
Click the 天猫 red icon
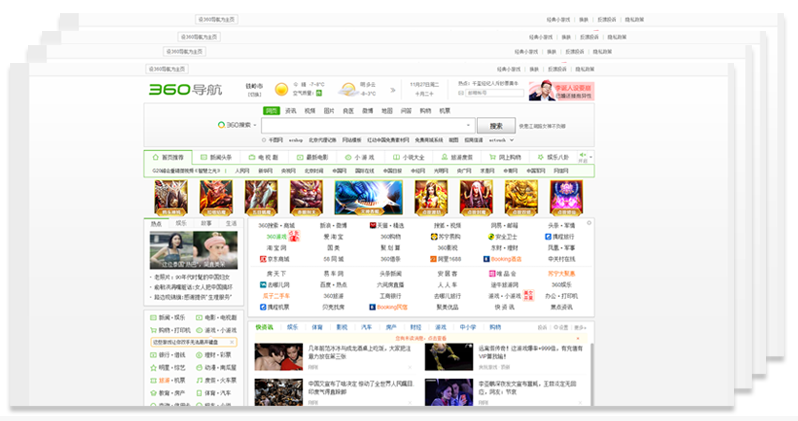[373, 225]
